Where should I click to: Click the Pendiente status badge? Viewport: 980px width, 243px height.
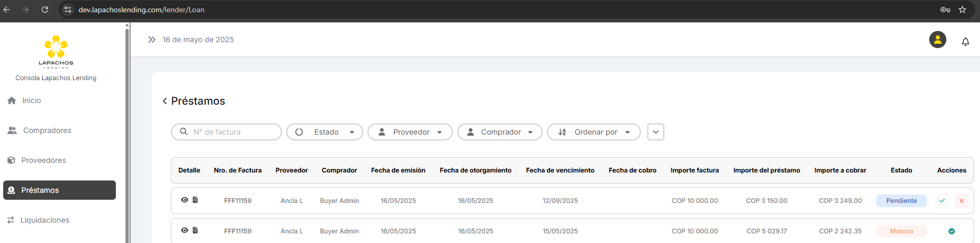[901, 201]
